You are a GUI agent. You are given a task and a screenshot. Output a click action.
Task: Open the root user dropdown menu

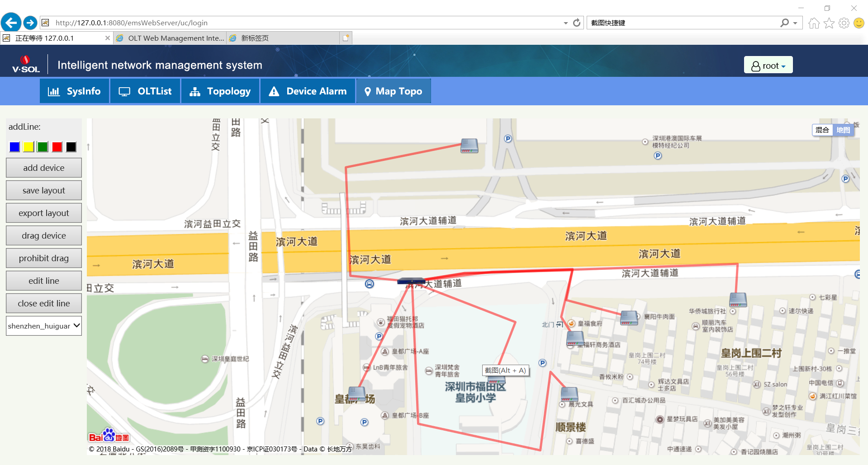768,66
